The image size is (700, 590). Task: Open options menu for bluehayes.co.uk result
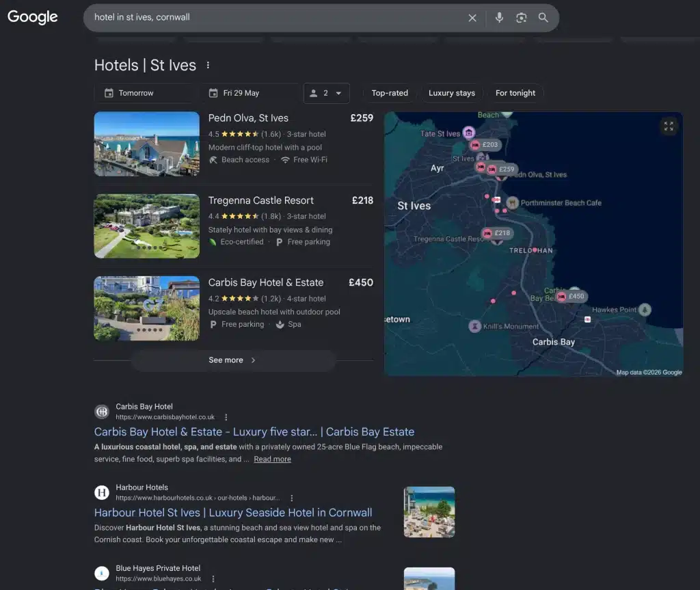[x=213, y=579]
